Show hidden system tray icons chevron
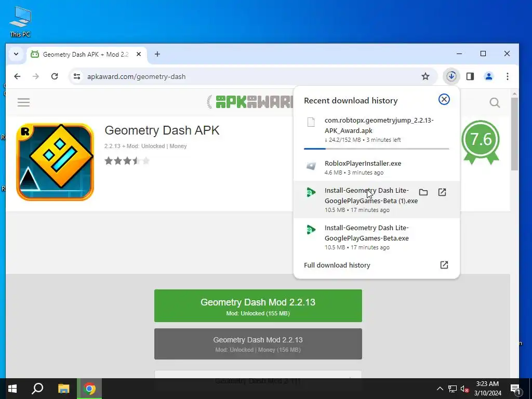532x399 pixels. (440, 389)
